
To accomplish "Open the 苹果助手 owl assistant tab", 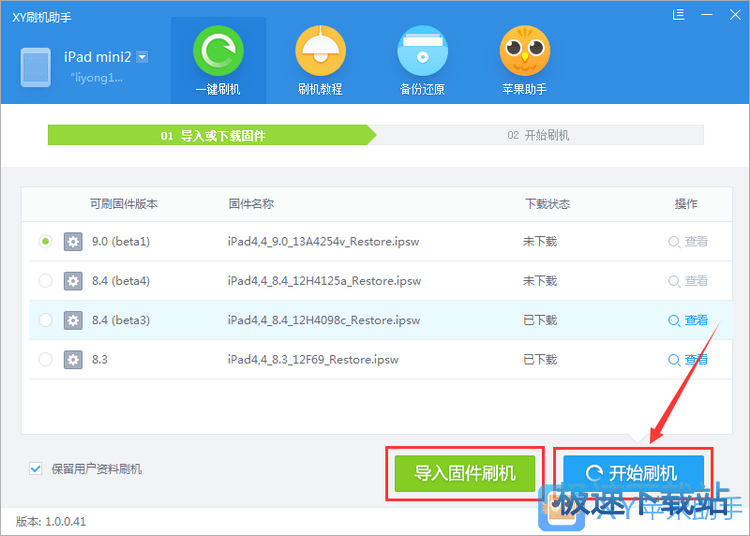I will 525,60.
